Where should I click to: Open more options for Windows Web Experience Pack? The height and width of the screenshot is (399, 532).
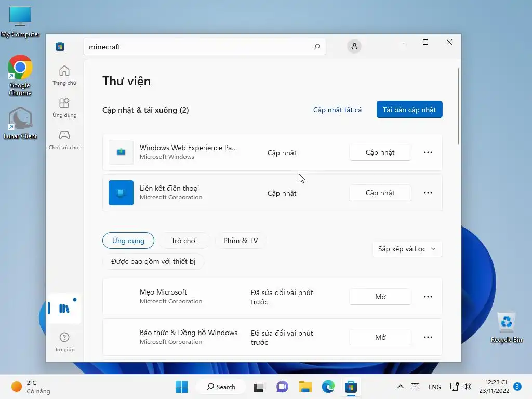click(428, 152)
